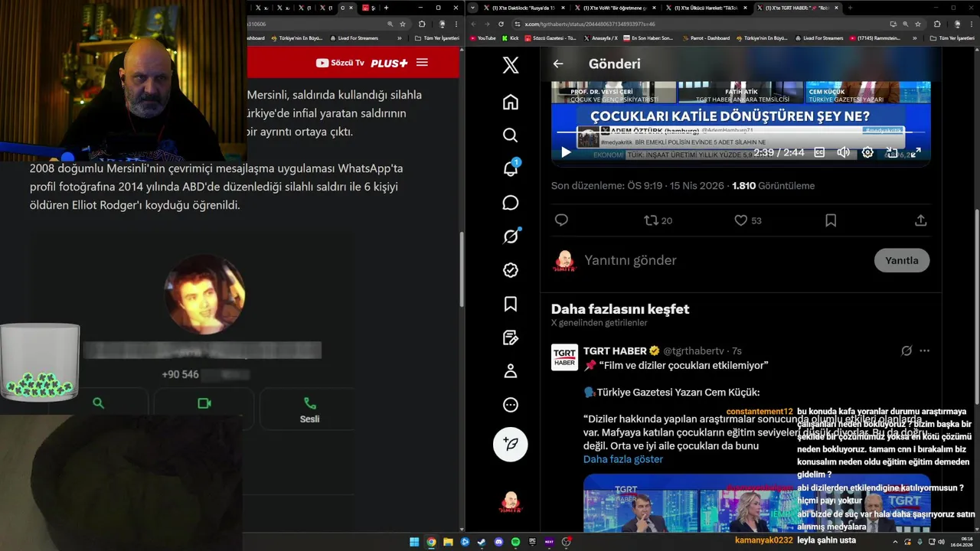The height and width of the screenshot is (551, 980).
Task: Switch to the X'te Ülkücü Hareket tab
Action: click(x=707, y=8)
